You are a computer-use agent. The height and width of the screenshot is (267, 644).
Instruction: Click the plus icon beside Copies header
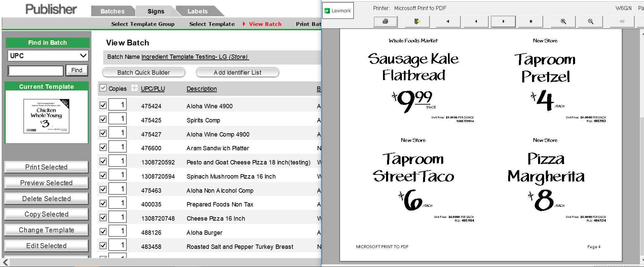[135, 88]
